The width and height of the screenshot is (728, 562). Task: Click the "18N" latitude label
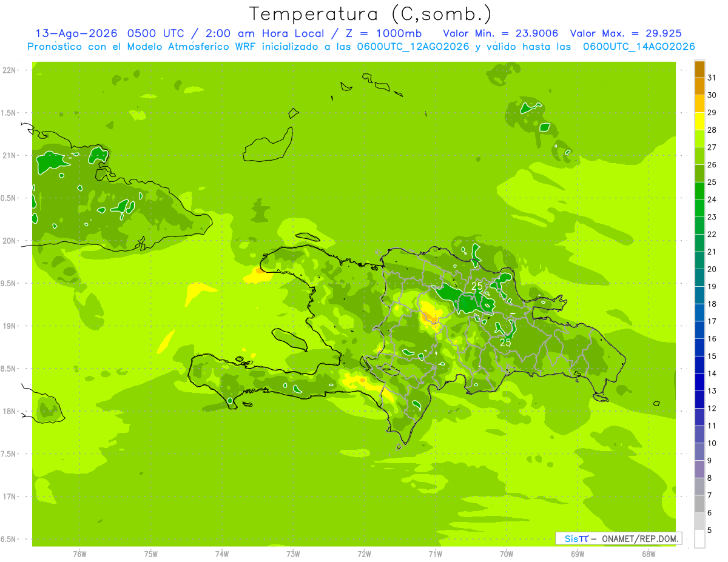10,411
